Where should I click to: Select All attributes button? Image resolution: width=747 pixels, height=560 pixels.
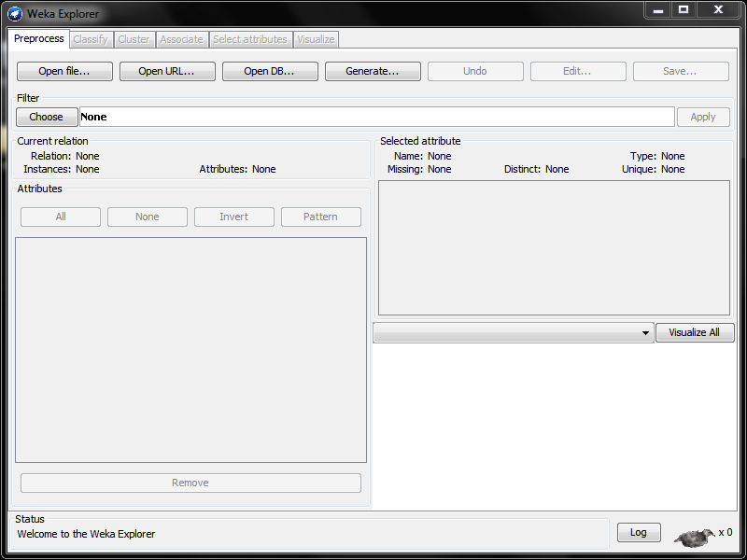(61, 217)
